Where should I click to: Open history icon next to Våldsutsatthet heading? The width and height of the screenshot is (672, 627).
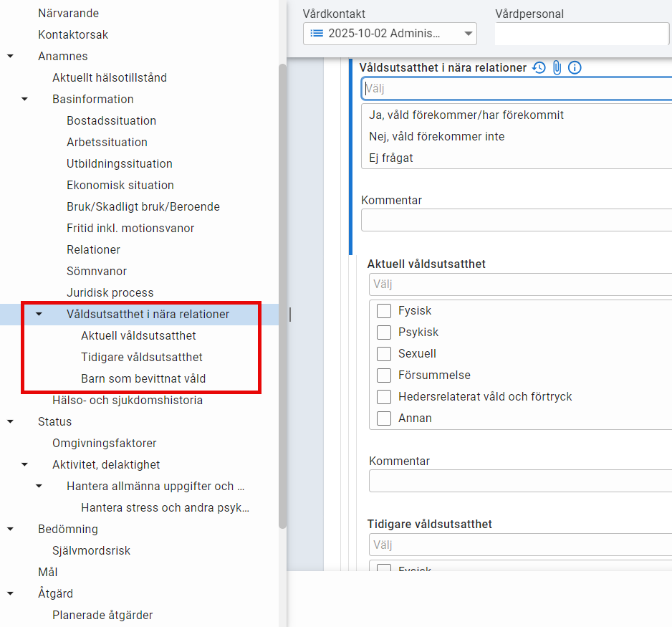point(539,67)
